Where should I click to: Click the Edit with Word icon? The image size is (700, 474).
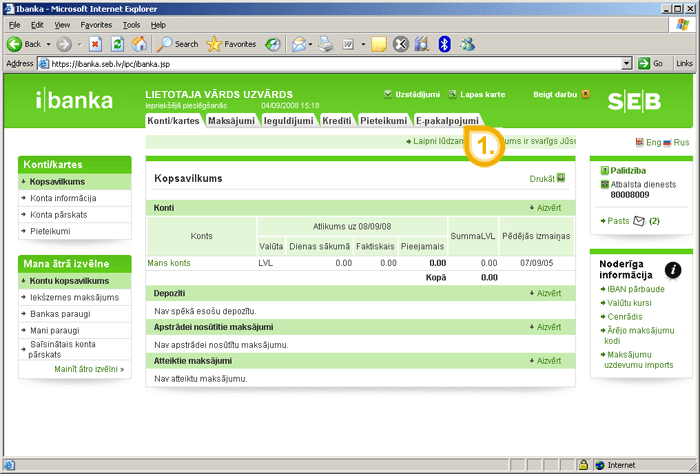(348, 44)
